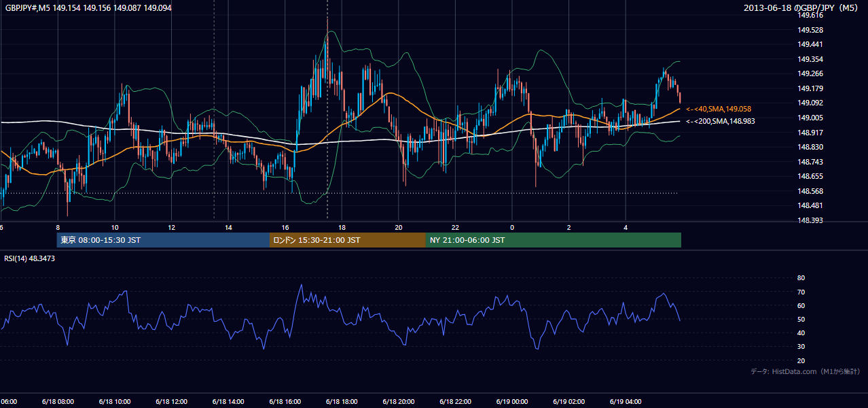Click hour label 14 under the price chart

[x=229, y=228]
